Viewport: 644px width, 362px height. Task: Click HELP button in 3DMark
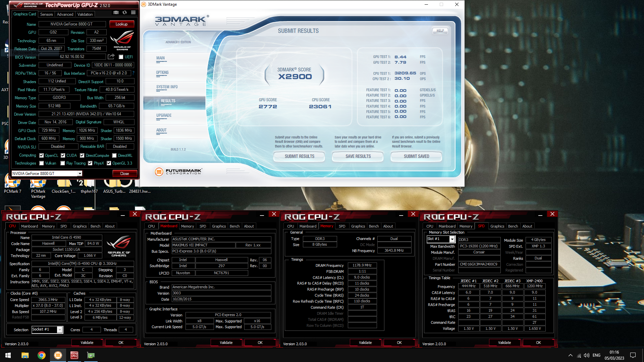coord(440,31)
